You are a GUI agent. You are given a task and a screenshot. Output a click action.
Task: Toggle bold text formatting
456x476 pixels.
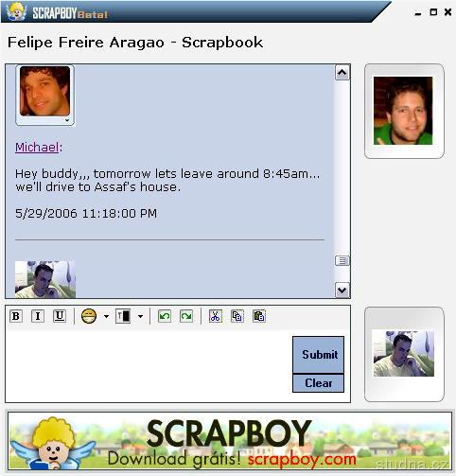16,316
